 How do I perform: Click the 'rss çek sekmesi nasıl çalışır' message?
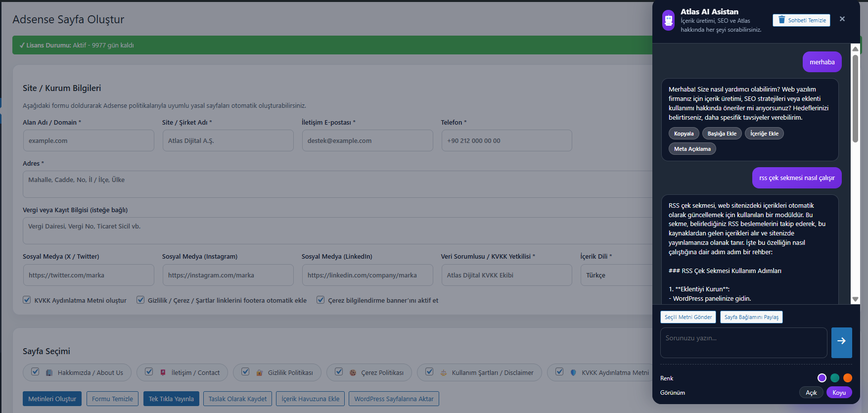pyautogui.click(x=797, y=178)
